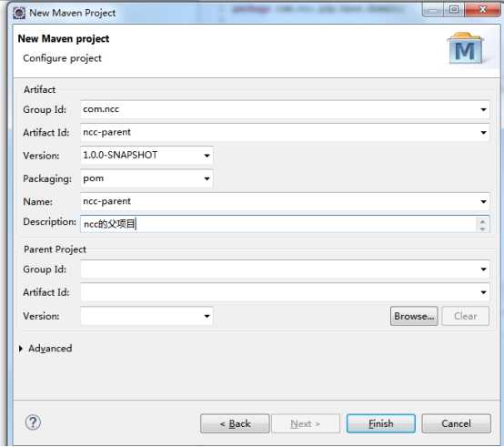The height and width of the screenshot is (447, 504).
Task: Click the Parent Project Artifact Id field
Action: click(285, 292)
